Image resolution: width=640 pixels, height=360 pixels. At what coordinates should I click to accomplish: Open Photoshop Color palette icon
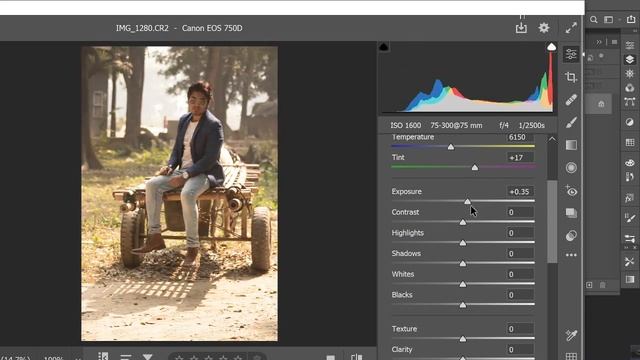629,162
